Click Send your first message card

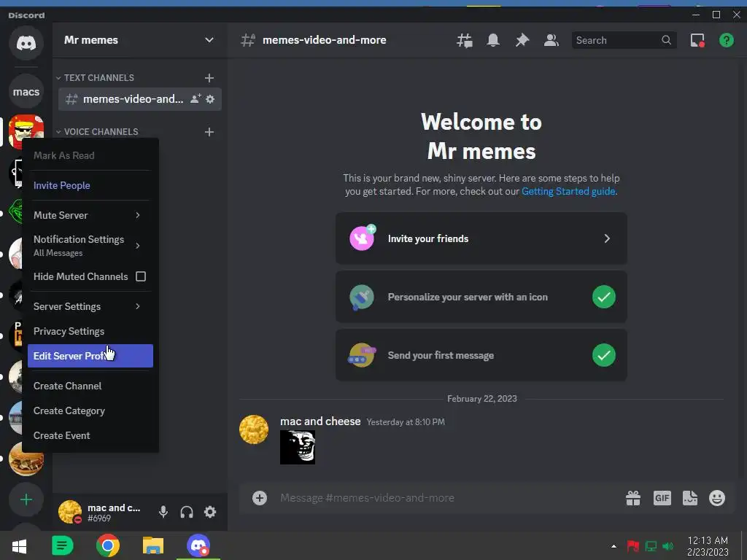pyautogui.click(x=481, y=355)
